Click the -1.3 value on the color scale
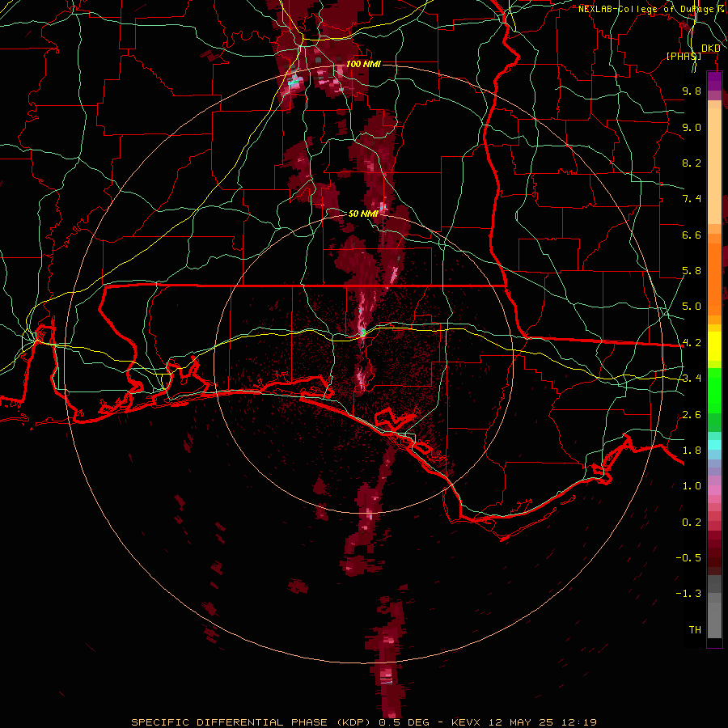 (688, 594)
